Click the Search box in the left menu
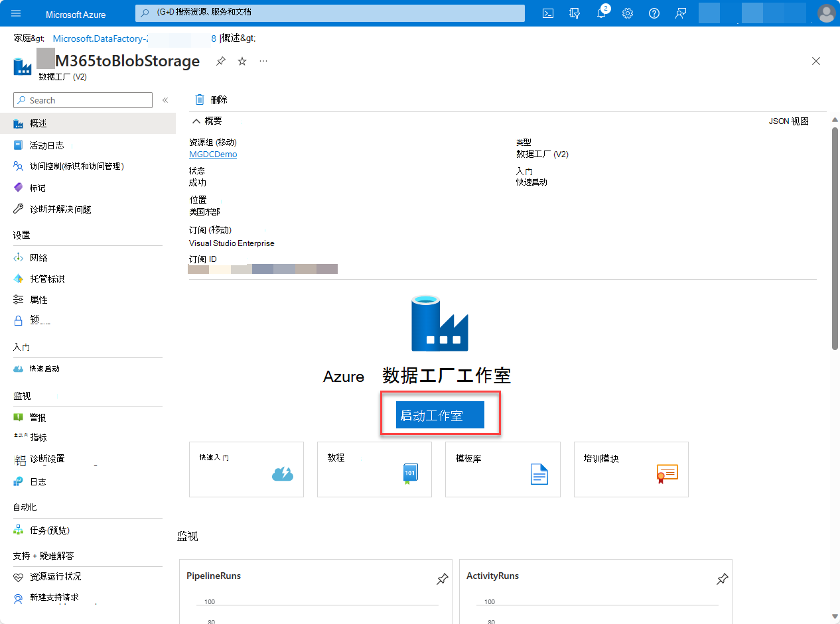 tap(83, 100)
